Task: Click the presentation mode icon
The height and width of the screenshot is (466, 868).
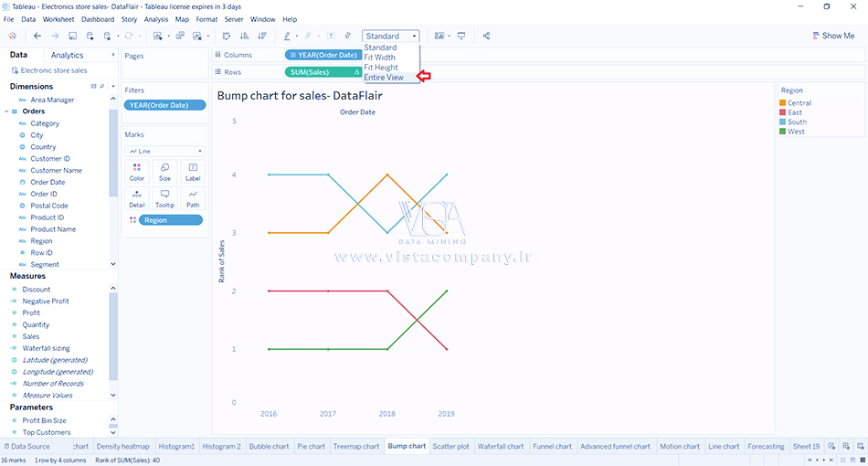Action: pyautogui.click(x=461, y=36)
